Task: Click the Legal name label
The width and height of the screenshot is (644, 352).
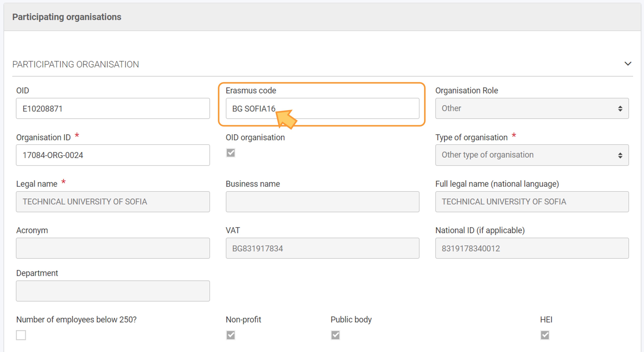Action: coord(37,184)
